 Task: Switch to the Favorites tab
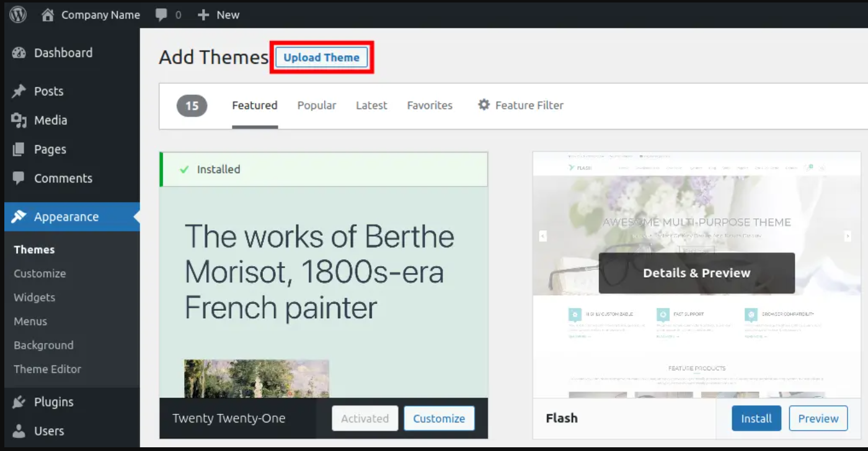pos(430,105)
